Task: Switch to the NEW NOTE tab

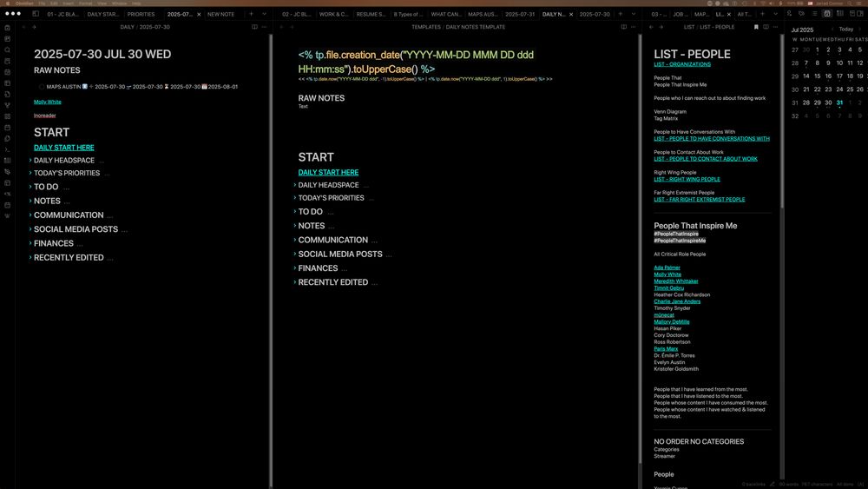Action: [x=220, y=15]
